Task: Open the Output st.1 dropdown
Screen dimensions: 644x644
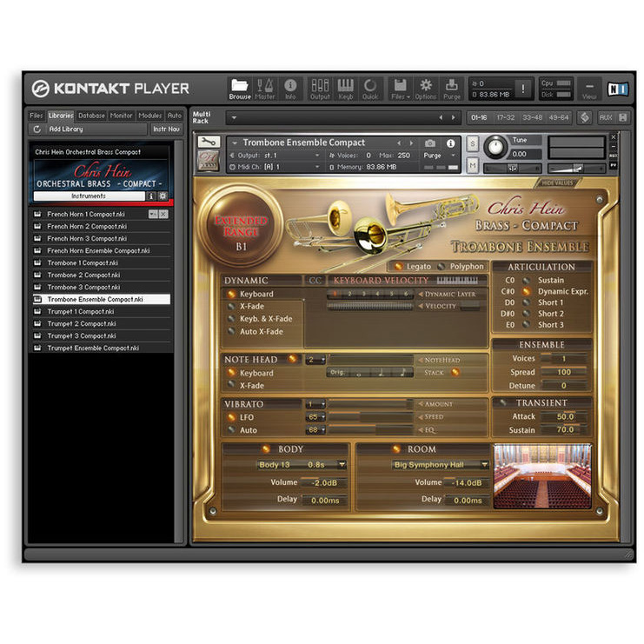Action: (316, 156)
